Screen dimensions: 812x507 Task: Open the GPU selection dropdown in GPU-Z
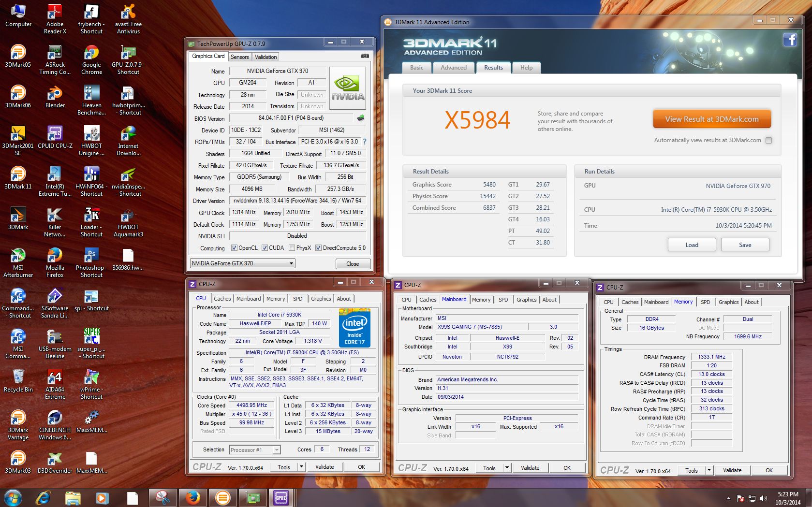tap(243, 263)
